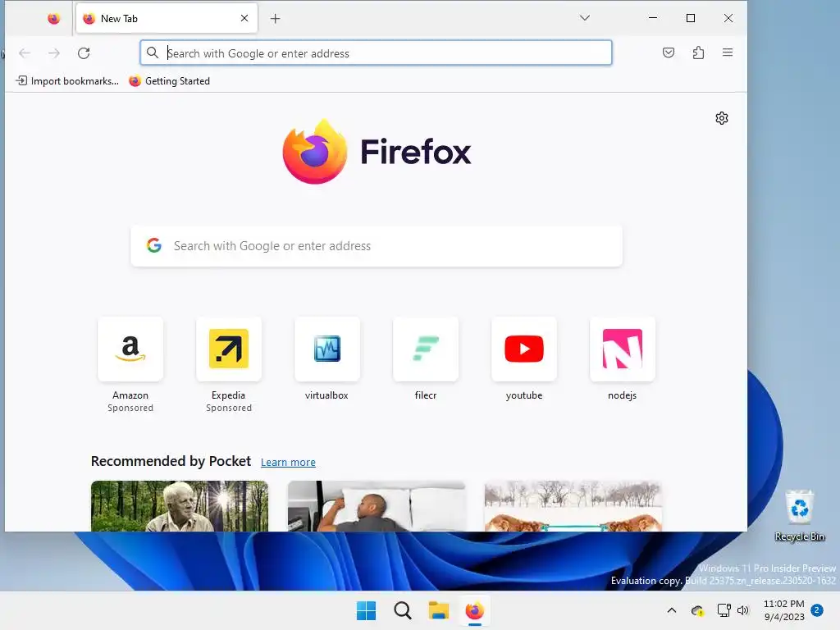Viewport: 840px width, 630px height.
Task: Open the Windows Start menu
Action: tap(367, 610)
